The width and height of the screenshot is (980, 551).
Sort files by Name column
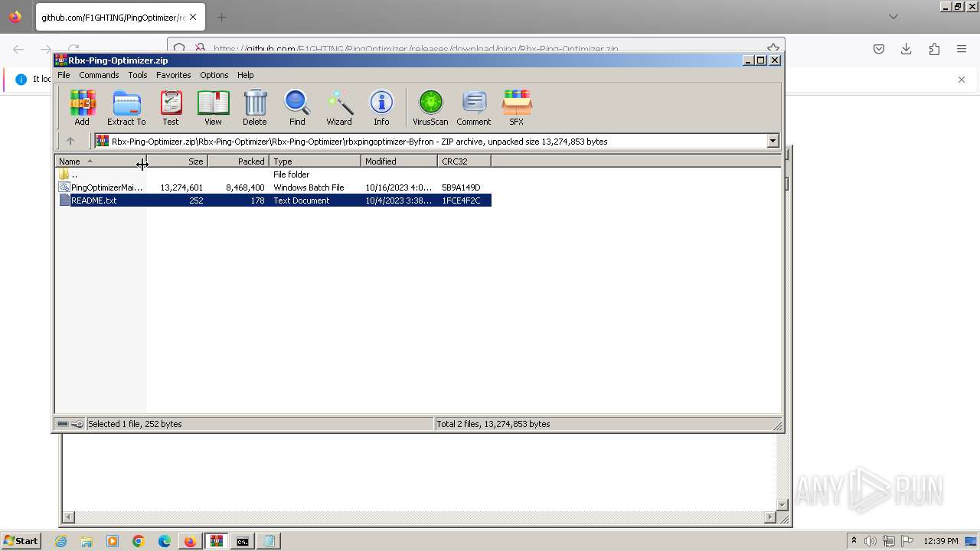pyautogui.click(x=100, y=161)
